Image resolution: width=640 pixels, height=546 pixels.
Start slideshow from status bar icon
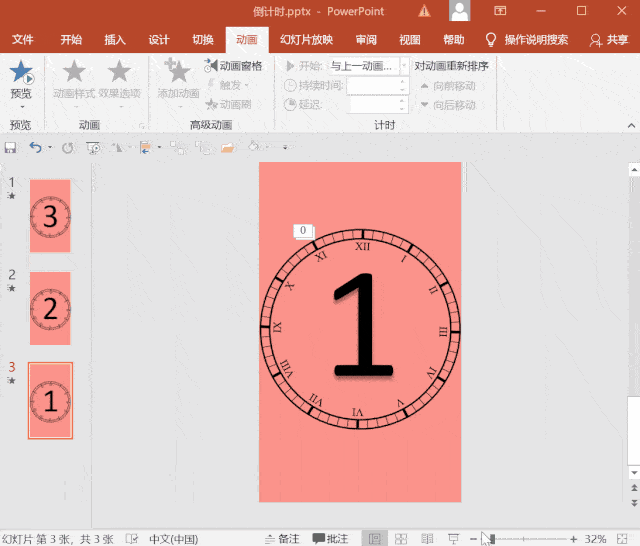[453, 538]
